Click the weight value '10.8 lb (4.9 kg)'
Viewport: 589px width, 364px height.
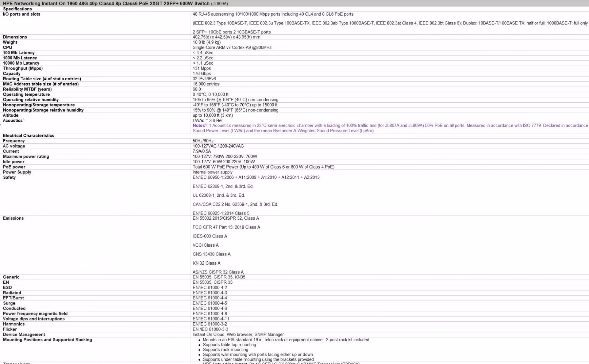click(x=206, y=42)
